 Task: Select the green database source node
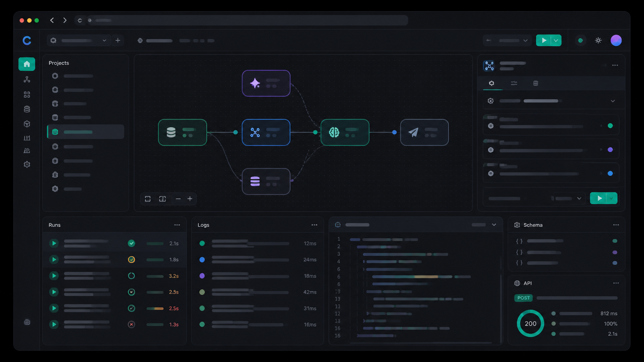coord(182,132)
